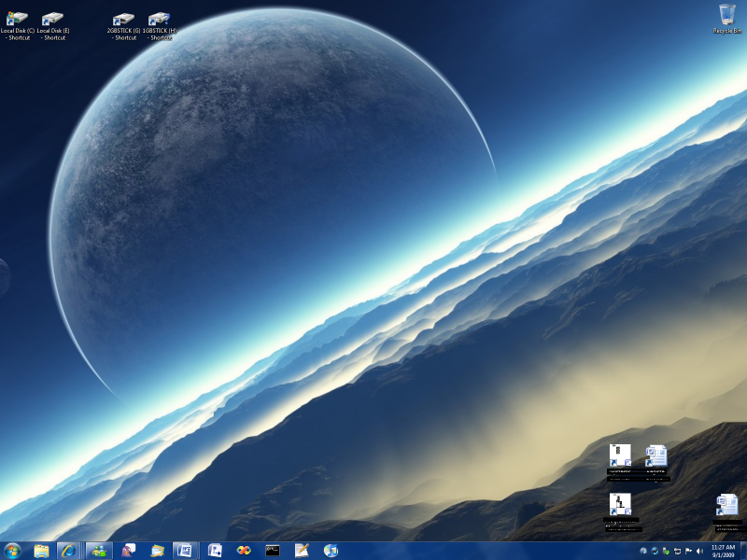
Task: Click the Show Desktop strip beside the clock
Action: click(x=743, y=551)
